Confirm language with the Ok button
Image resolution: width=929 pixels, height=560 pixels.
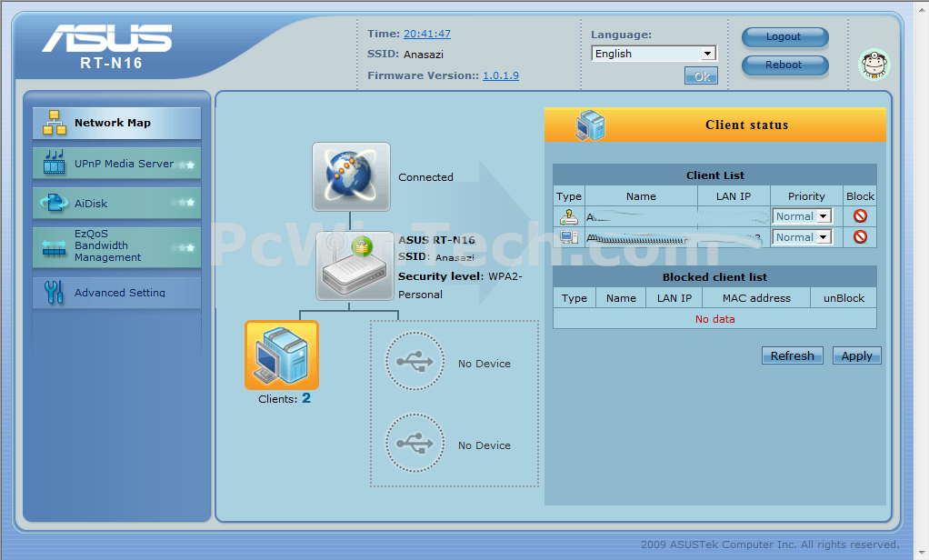coord(702,75)
